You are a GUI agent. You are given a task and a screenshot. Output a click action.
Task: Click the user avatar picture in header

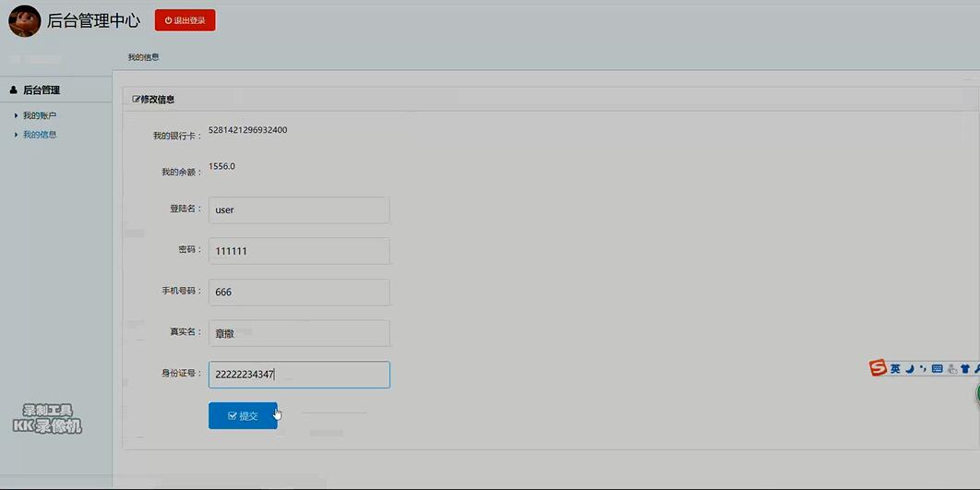24,20
